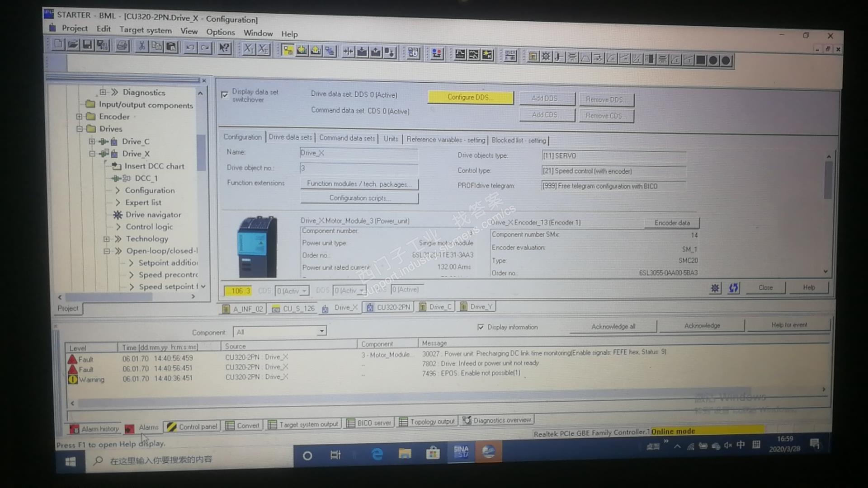Click the connect to target system icon
The width and height of the screenshot is (868, 488).
(288, 50)
